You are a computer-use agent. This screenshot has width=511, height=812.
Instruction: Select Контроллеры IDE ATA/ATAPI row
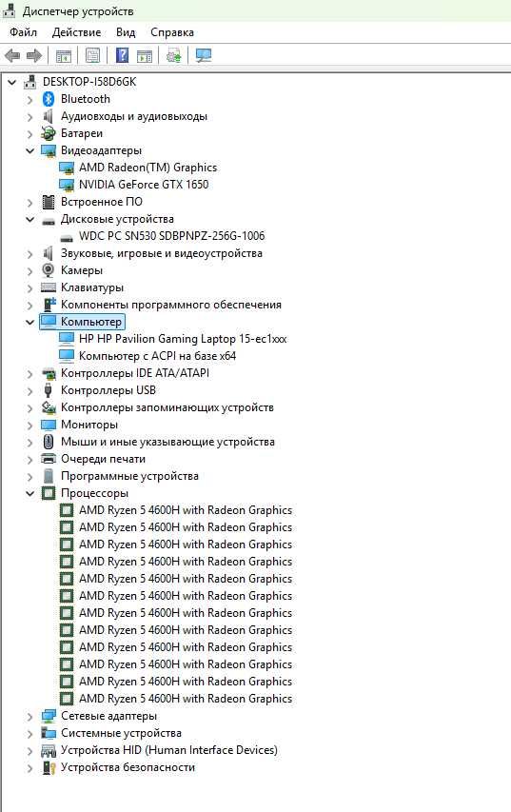coord(134,373)
